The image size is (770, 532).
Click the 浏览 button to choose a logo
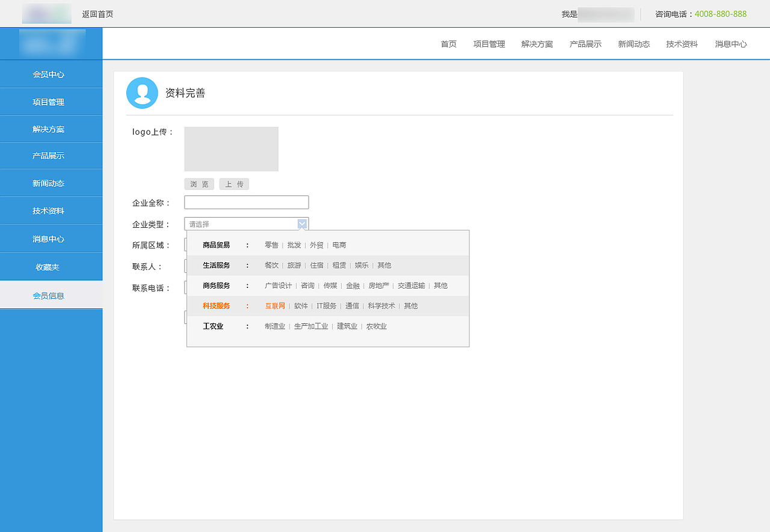pyautogui.click(x=199, y=184)
